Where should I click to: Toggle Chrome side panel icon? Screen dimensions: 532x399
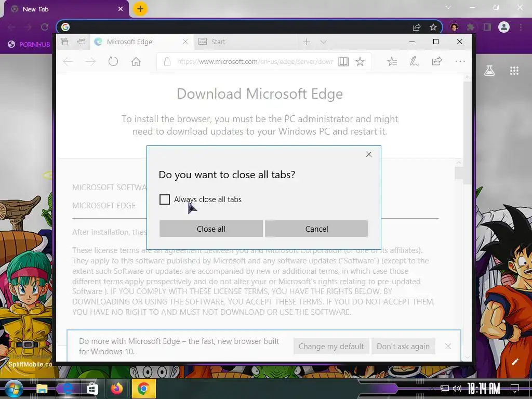pos(487,27)
